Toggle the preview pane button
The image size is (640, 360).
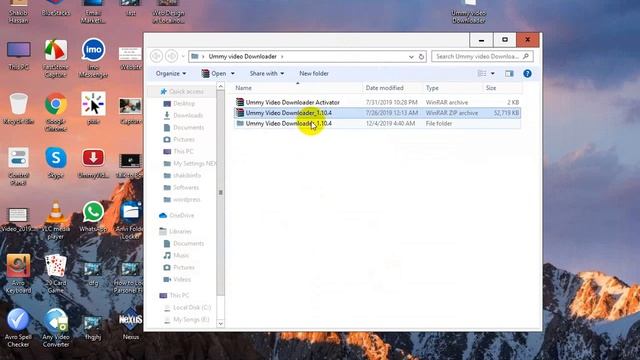[x=509, y=73]
